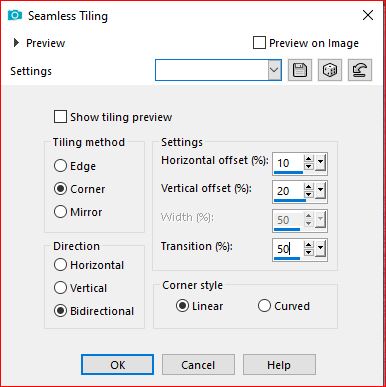Click the Help button

pyautogui.click(x=279, y=365)
